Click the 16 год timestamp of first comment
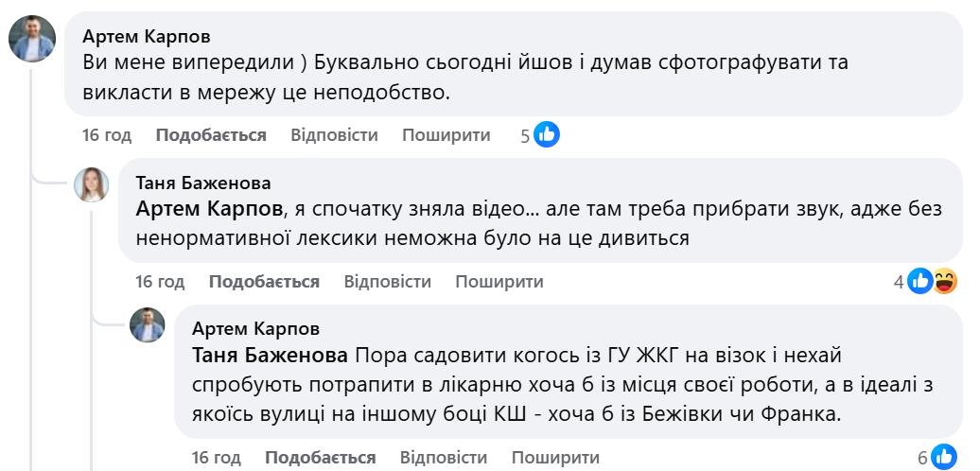 [x=107, y=135]
